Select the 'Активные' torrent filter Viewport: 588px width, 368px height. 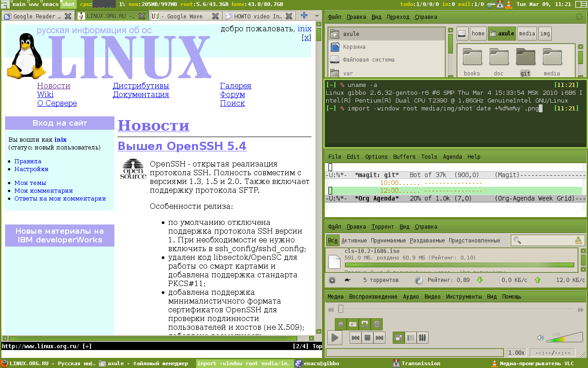pos(354,241)
